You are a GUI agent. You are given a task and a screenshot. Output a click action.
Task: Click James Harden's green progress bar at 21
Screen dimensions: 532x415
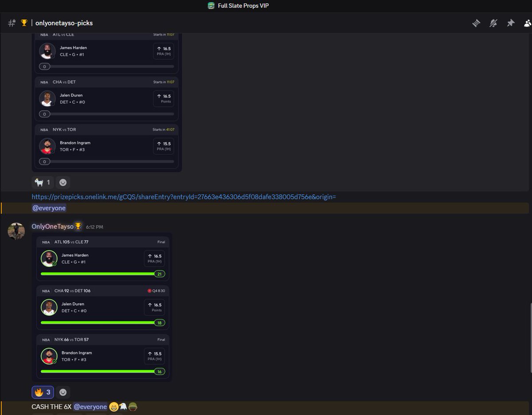tap(103, 274)
